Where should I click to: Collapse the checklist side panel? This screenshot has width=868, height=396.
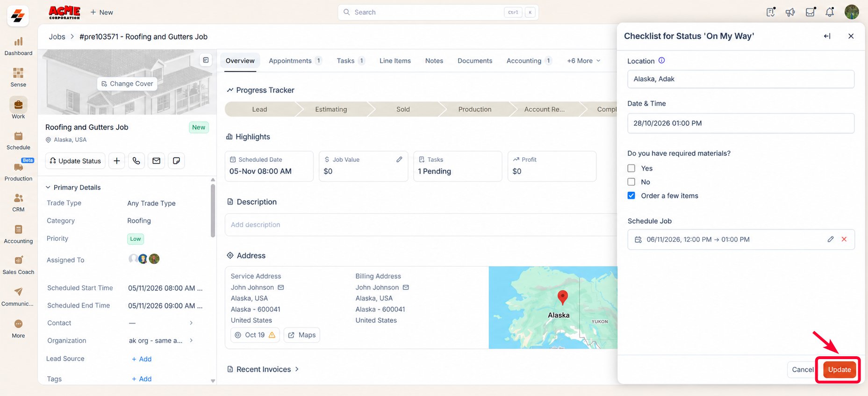[827, 36]
